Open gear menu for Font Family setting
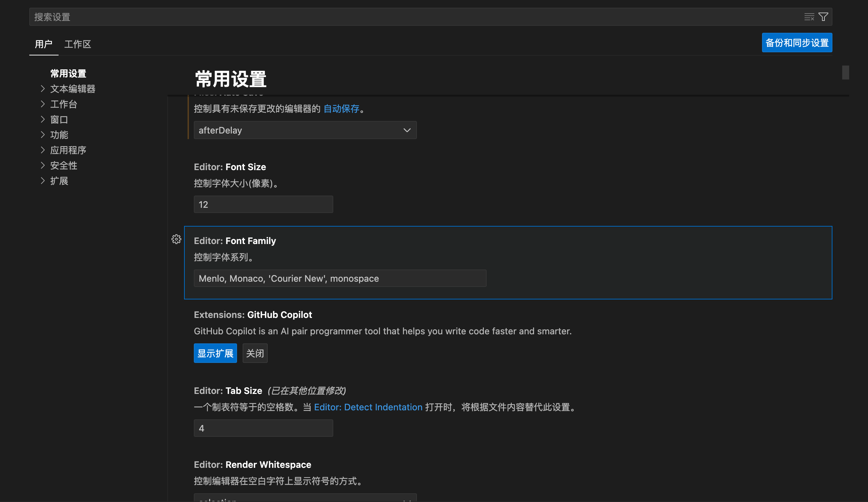 (176, 239)
